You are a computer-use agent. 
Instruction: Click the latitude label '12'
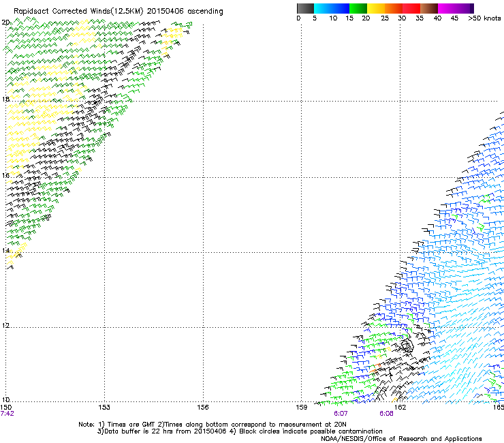(x=5, y=325)
